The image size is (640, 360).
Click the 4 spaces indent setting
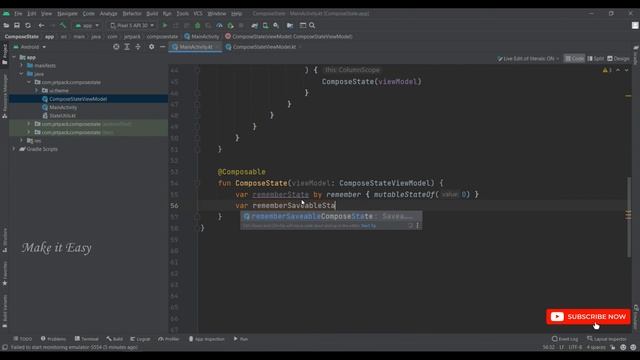coord(596,347)
